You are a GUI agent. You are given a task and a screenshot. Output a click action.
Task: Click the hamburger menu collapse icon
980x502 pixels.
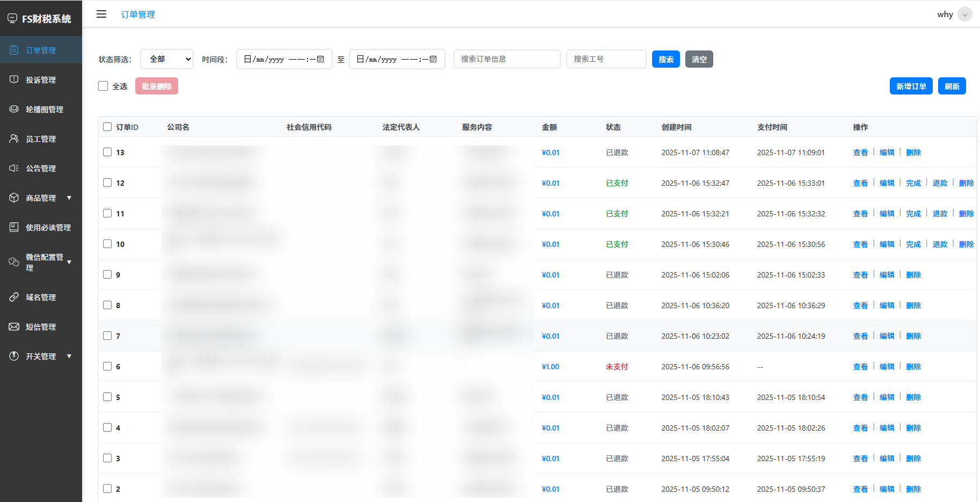101,14
